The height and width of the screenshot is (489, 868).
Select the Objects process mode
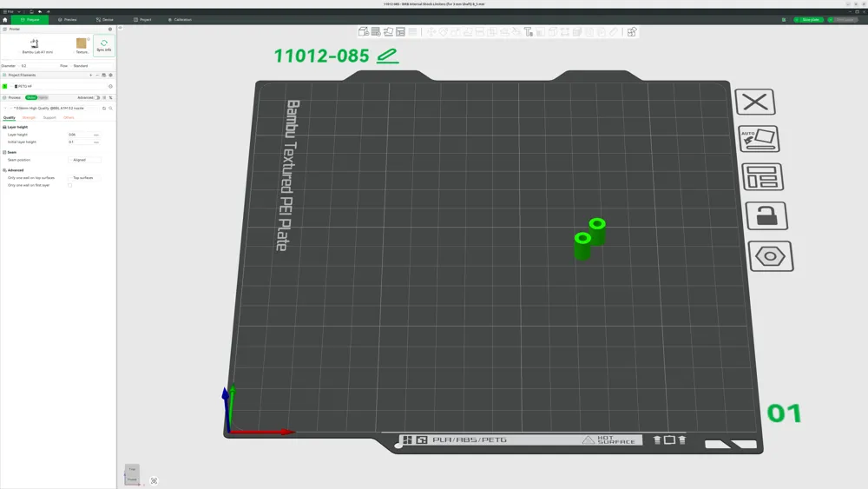click(43, 98)
